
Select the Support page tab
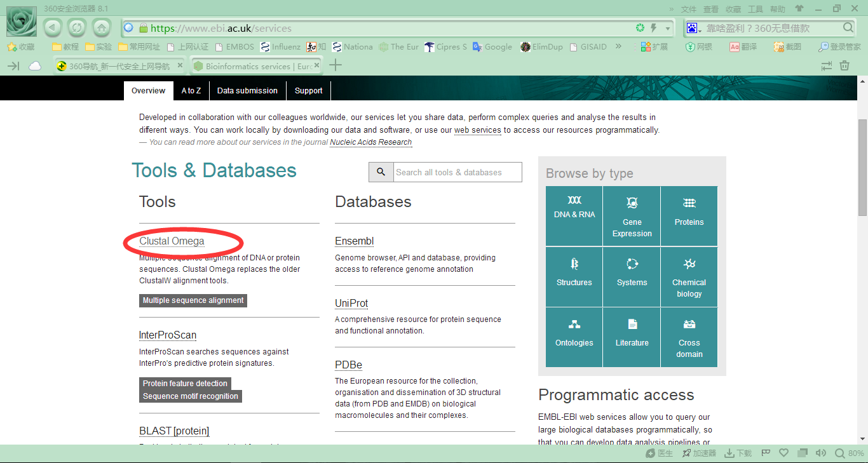tap(309, 91)
